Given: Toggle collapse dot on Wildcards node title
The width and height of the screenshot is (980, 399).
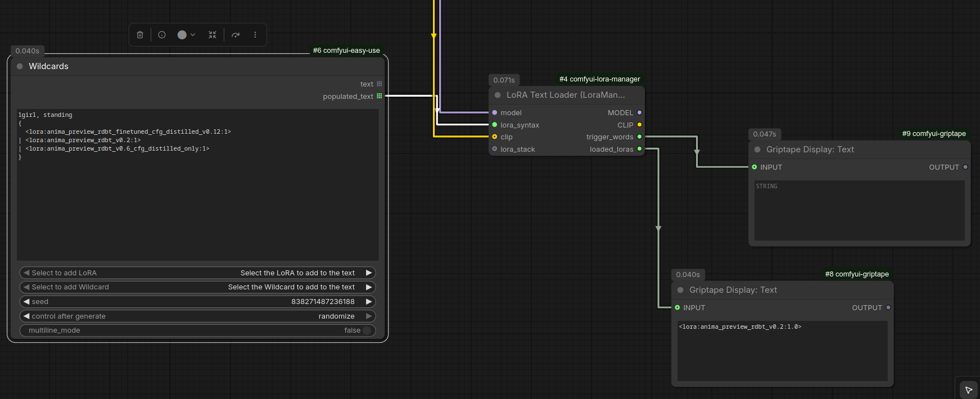Looking at the screenshot, I should tap(20, 66).
